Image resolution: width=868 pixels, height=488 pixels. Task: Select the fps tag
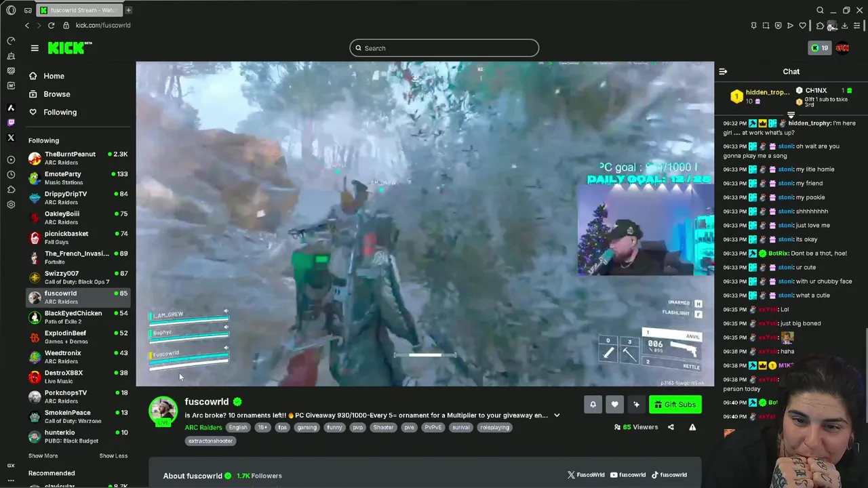(x=282, y=428)
